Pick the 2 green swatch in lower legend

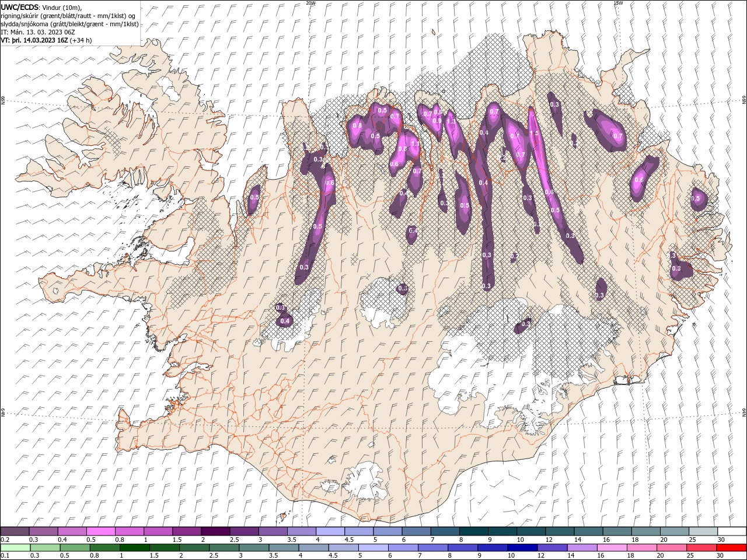click(x=194, y=548)
